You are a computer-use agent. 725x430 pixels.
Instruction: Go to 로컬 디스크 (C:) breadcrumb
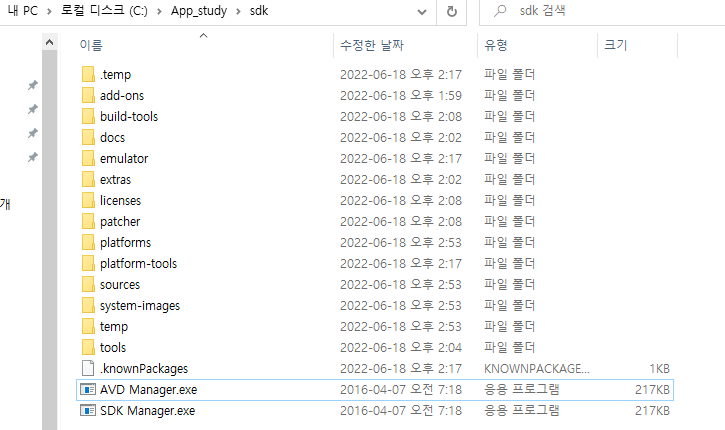click(104, 11)
